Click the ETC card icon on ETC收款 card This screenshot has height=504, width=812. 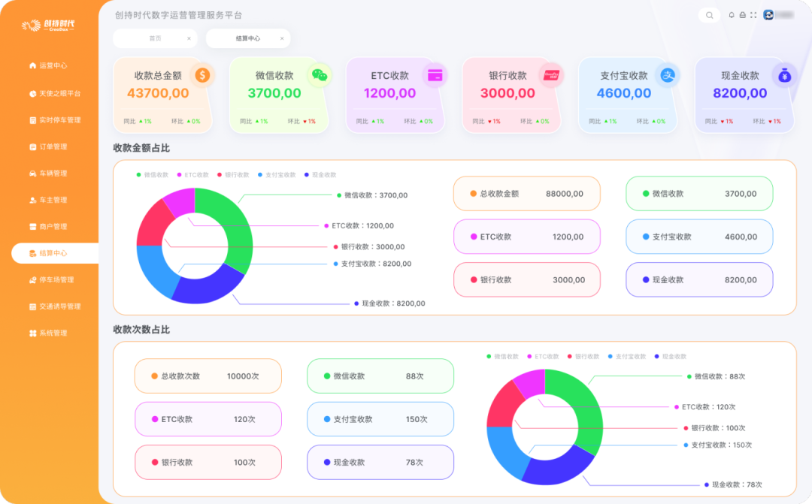click(435, 75)
